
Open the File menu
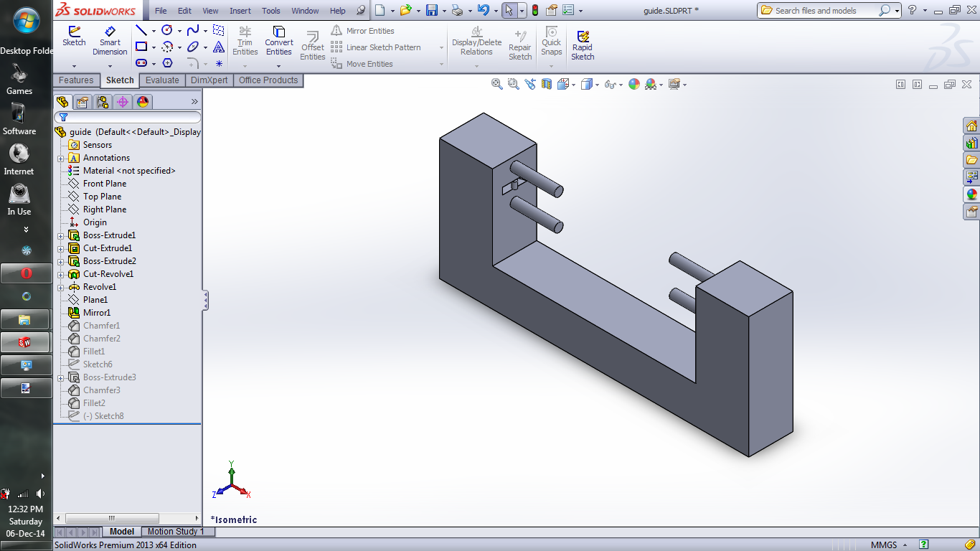[x=161, y=11]
